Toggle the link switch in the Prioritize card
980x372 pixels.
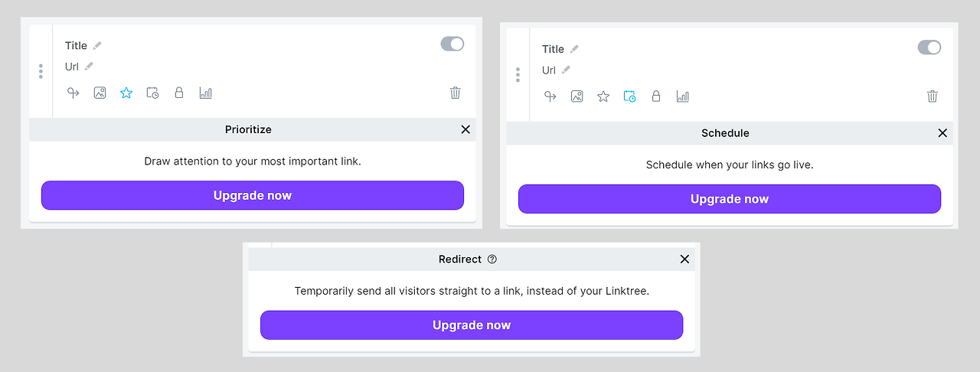(x=452, y=44)
